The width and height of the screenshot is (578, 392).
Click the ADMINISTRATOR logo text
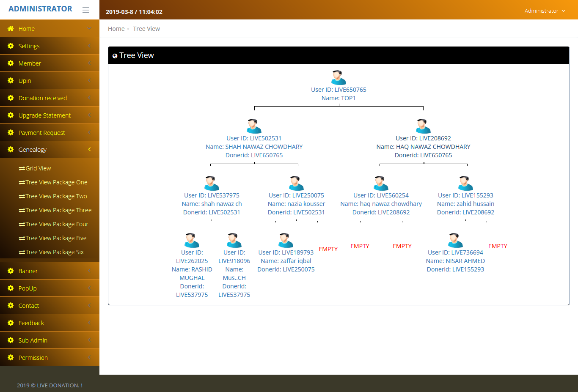click(40, 9)
